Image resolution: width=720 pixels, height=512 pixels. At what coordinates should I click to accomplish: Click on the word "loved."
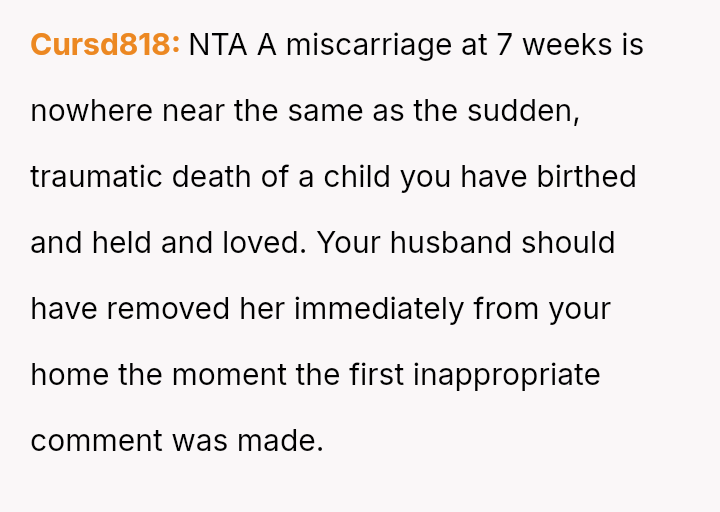(x=261, y=243)
